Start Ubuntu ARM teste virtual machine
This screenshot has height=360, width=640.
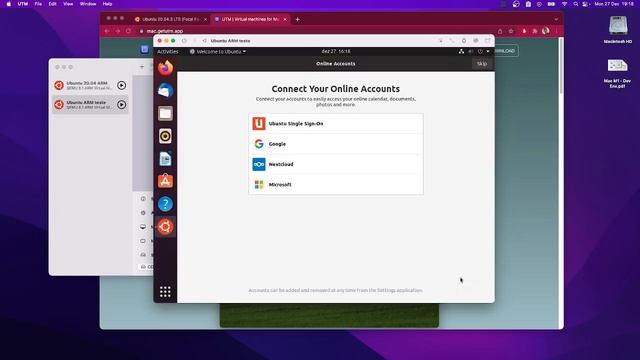coord(122,104)
